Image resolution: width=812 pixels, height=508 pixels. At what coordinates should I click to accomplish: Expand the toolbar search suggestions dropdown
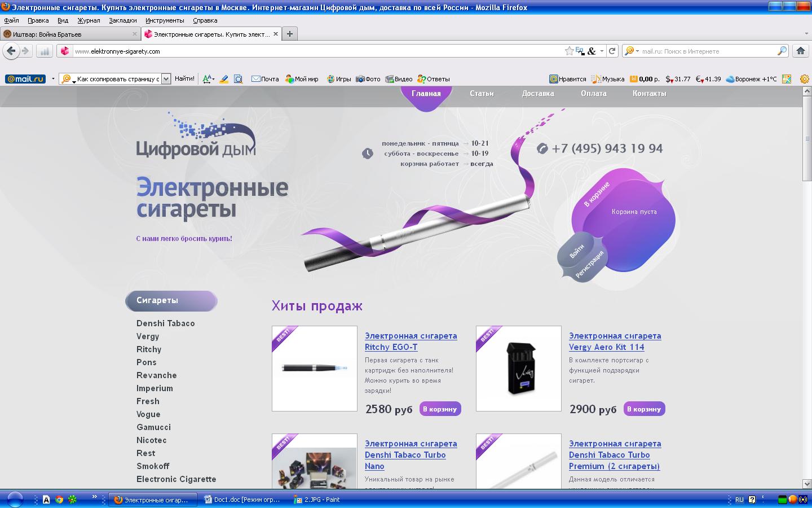point(166,79)
